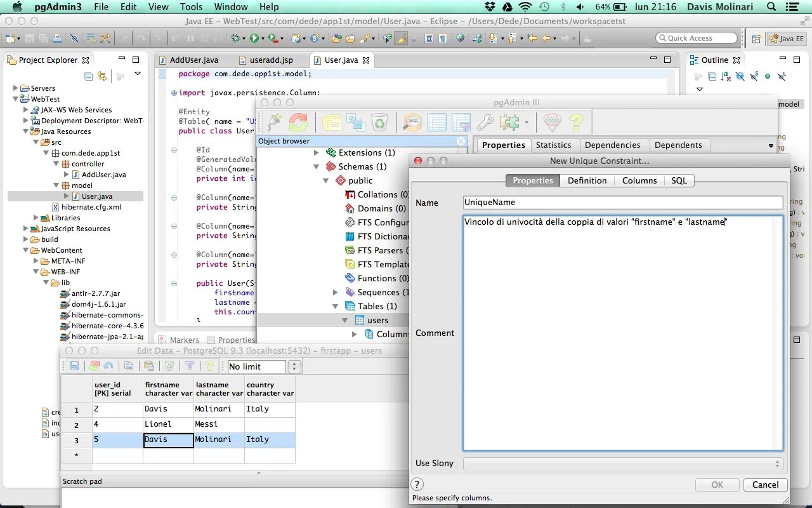The image size is (812, 508).
Task: Click the Eclipse Debug bug icon
Action: point(235,38)
